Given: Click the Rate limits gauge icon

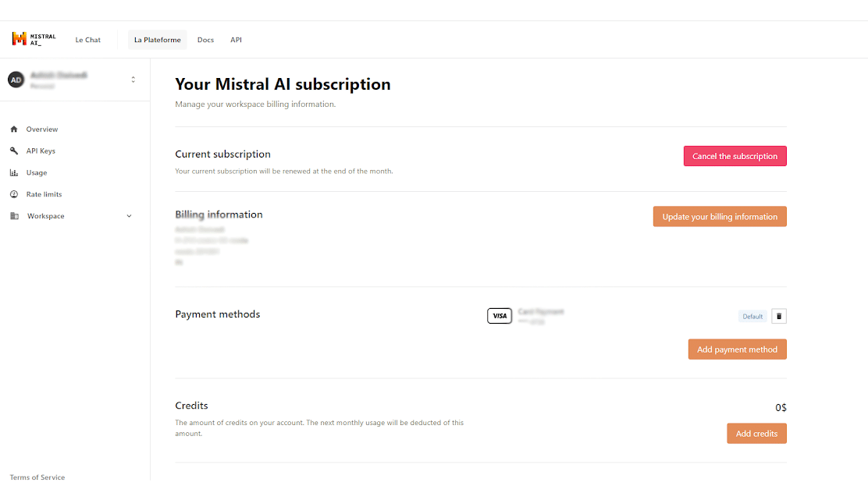Looking at the screenshot, I should tap(14, 194).
